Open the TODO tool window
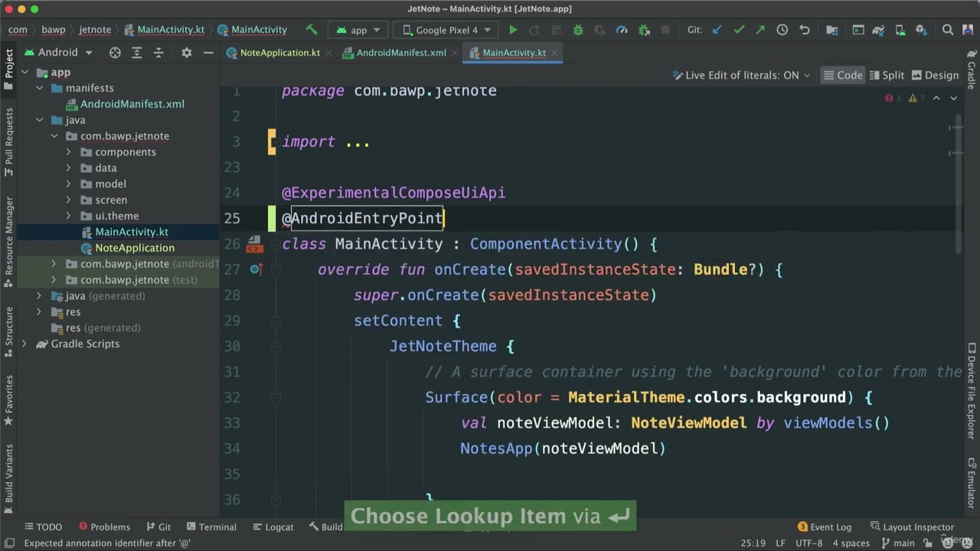 coord(43,527)
